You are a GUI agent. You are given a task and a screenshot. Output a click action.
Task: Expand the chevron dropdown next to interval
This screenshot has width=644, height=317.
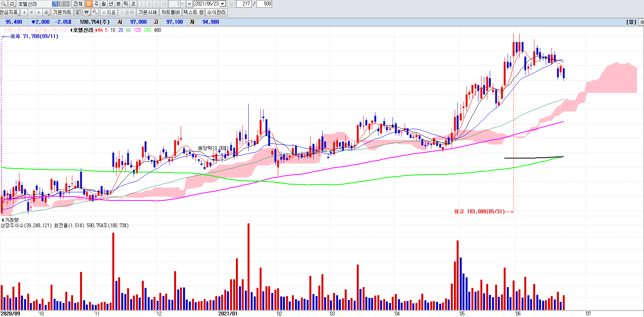click(x=189, y=4)
